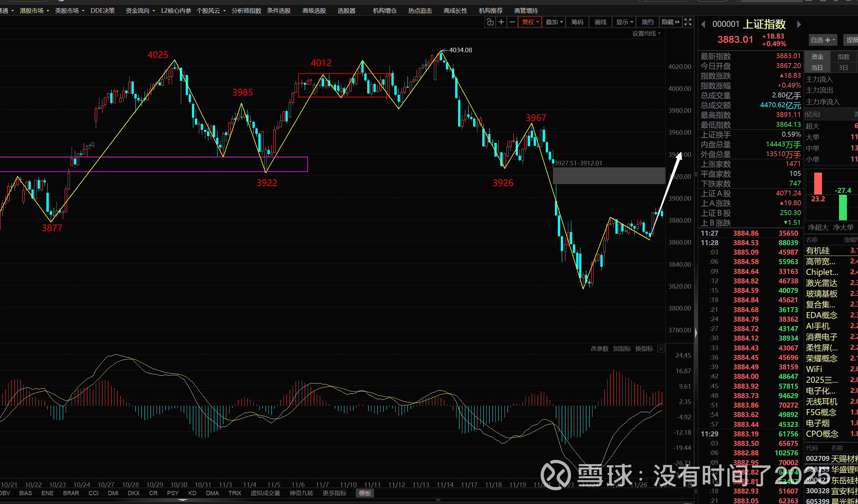Viewport: 858px width, 504px height.
Task: Click the gray 3927.51-3912.01 gap zone
Action: pos(609,176)
